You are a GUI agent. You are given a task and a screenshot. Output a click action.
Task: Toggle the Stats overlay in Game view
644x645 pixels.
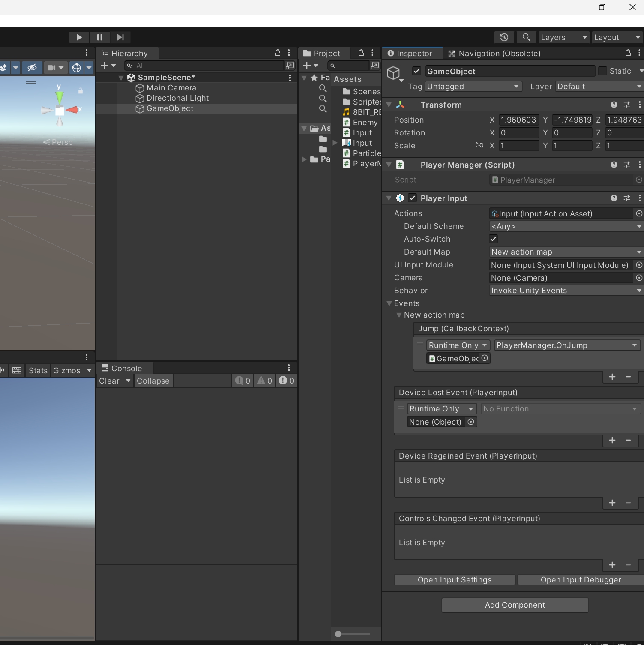38,370
